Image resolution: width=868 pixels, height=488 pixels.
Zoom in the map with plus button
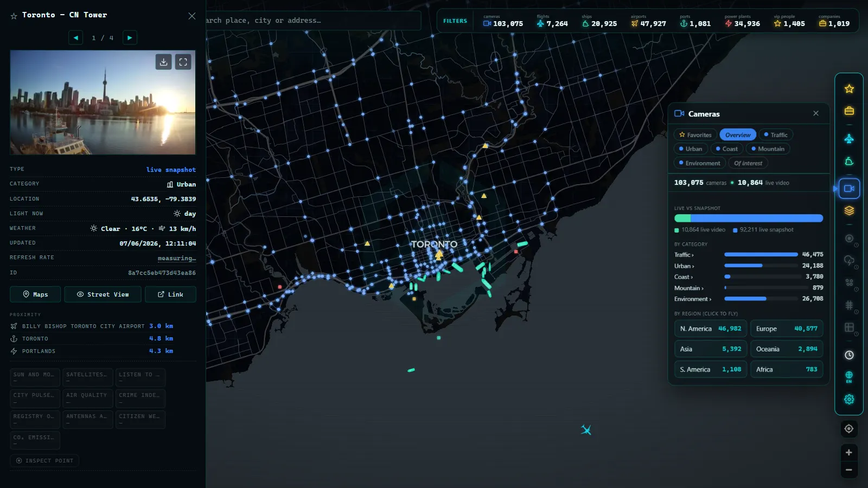click(849, 452)
